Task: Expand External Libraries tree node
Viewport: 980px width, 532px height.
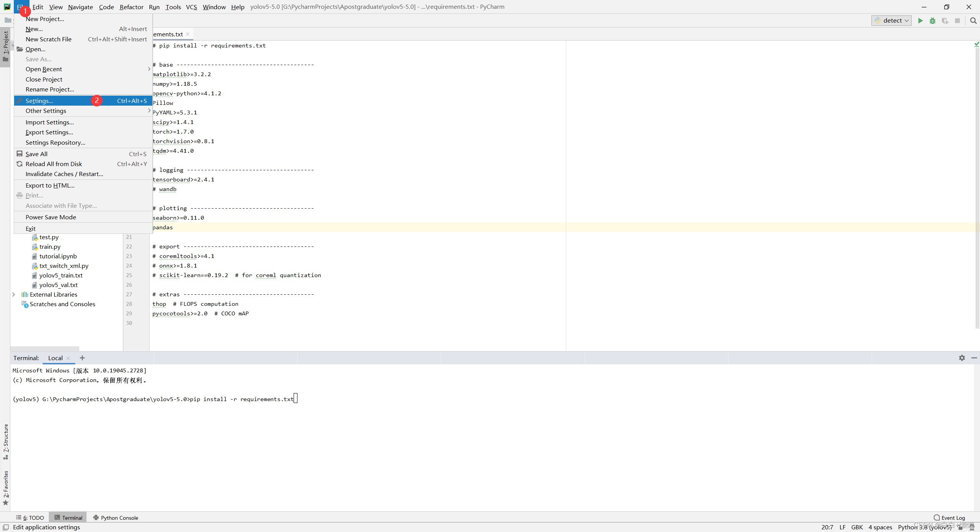Action: point(14,294)
